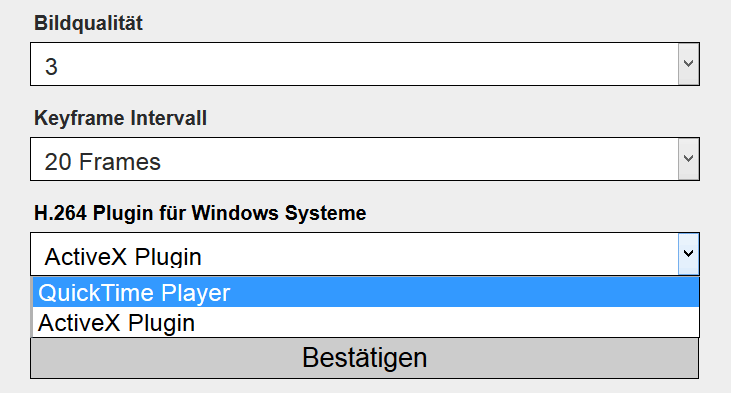Click the Keyframe Intervall label
This screenshot has width=731, height=393.
120,118
